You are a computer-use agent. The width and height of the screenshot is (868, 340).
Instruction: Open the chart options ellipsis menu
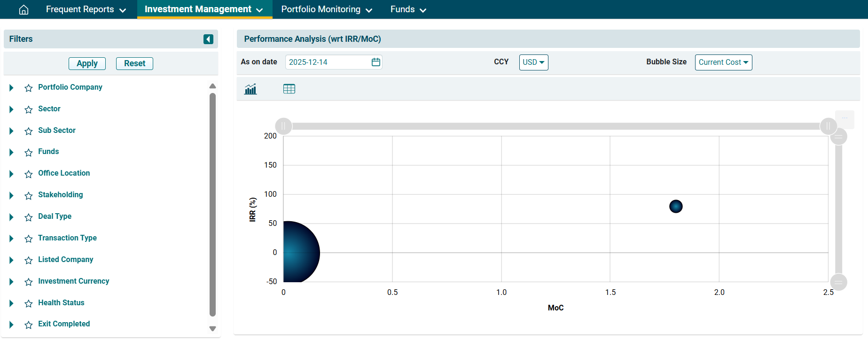pyautogui.click(x=845, y=118)
